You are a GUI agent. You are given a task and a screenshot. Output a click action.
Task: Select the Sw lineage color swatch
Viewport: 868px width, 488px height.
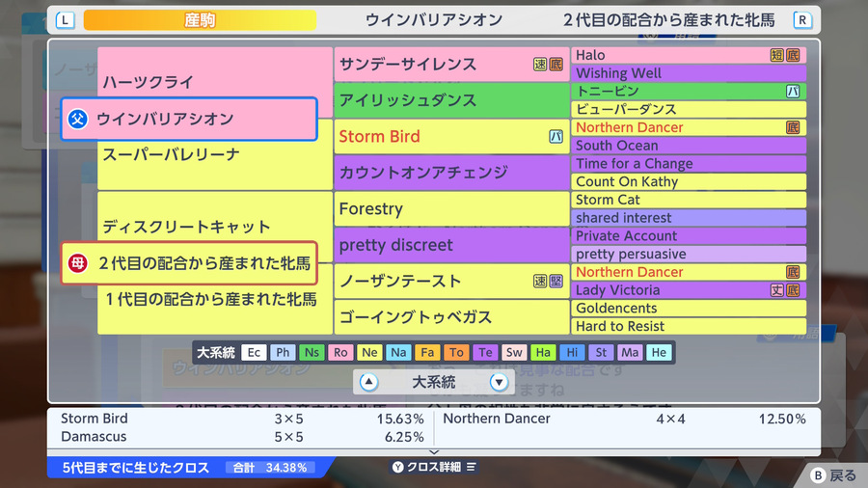tap(514, 352)
